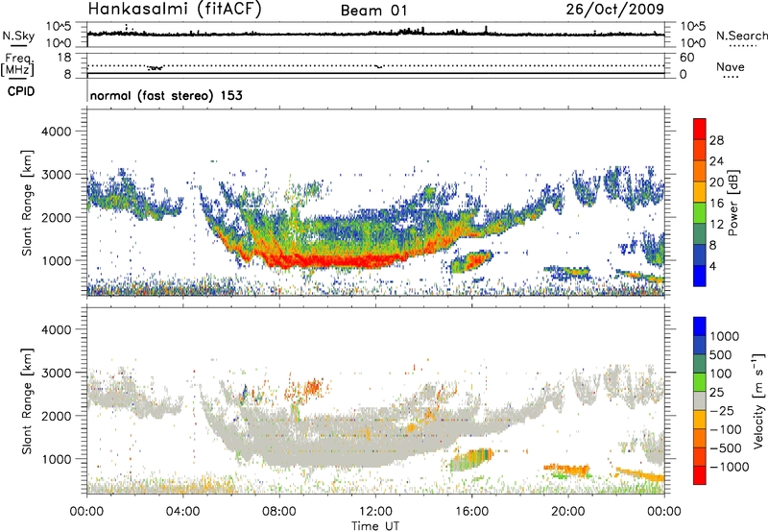The width and height of the screenshot is (768, 532).
Task: Click the '4' Power colorbar tick value
Action: [713, 266]
